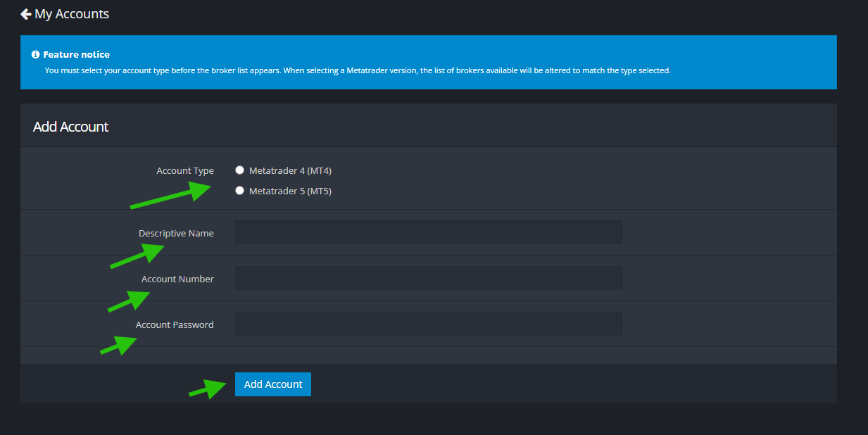Focus the Descriptive Name input field
The width and height of the screenshot is (868, 435).
coord(428,232)
